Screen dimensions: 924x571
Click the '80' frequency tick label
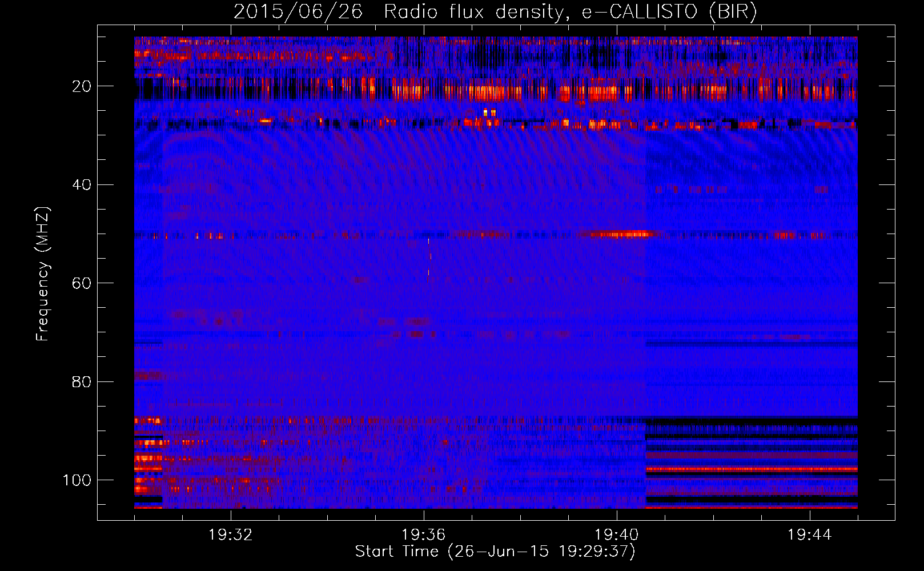coord(82,381)
